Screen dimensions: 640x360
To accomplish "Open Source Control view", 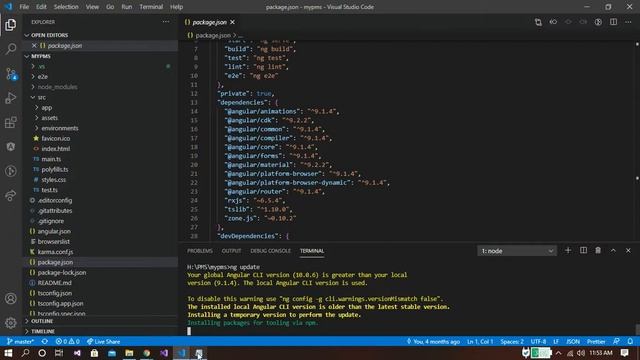I will pos(11,74).
